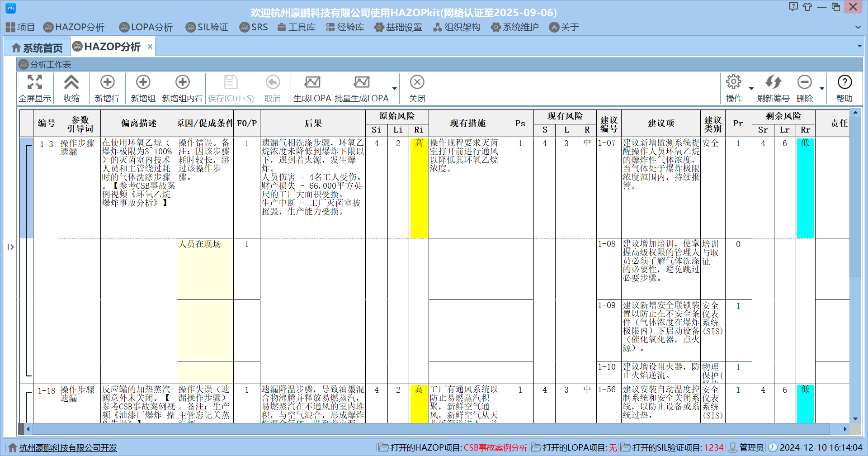Click the HAZOPkit app logo in title bar
868x456 pixels.
coord(11,8)
